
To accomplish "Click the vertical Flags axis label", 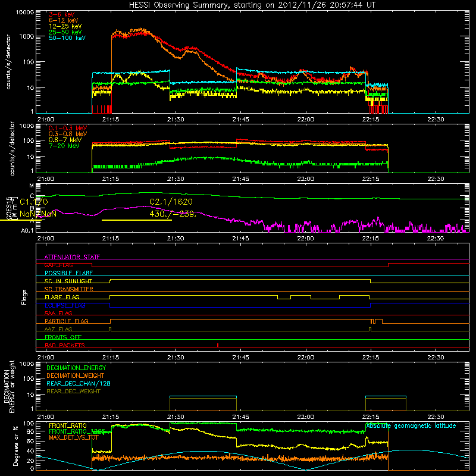I will tap(24, 297).
